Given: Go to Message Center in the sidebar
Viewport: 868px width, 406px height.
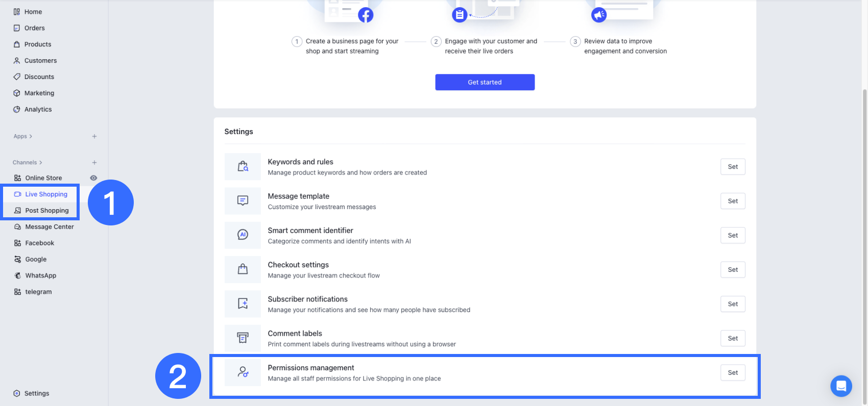Looking at the screenshot, I should click(49, 227).
